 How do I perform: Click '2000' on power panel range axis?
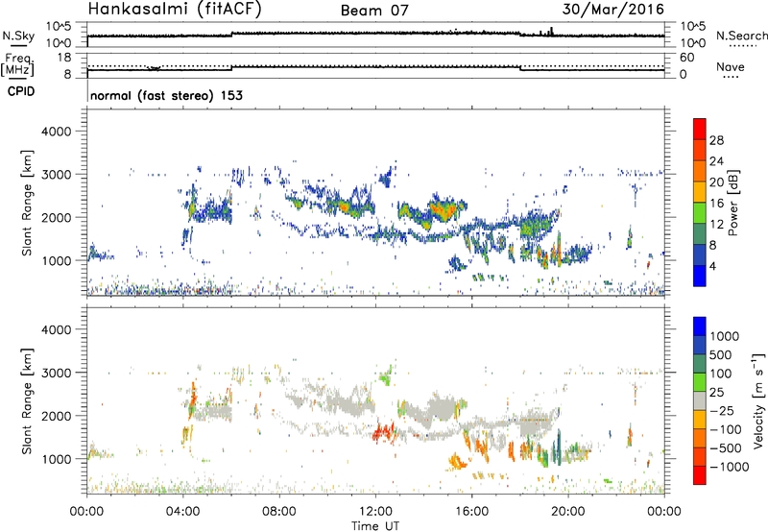[x=56, y=217]
